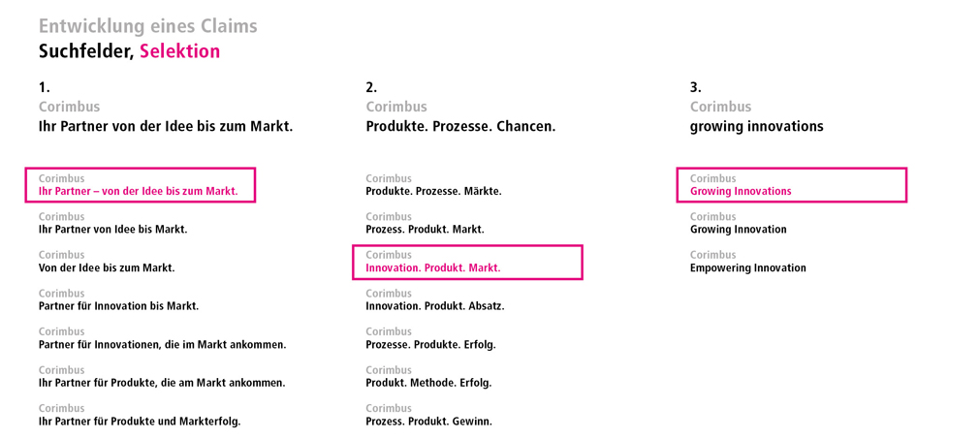Select 'Produkte. Prozesse. Märkte.' claim
Image resolution: width=980 pixels, height=439 pixels.
pyautogui.click(x=433, y=191)
